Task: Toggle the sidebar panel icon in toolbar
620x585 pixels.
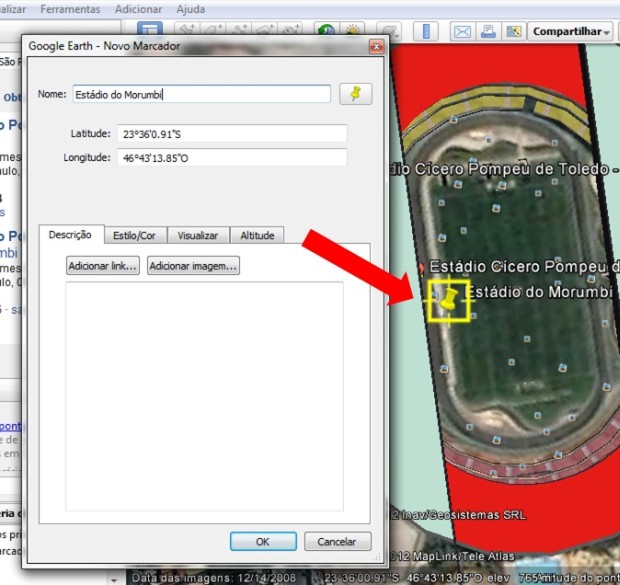Action: [150, 28]
